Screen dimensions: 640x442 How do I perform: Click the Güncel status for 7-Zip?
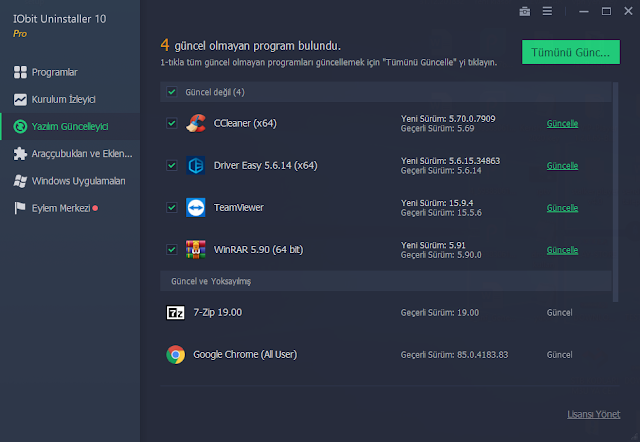559,313
